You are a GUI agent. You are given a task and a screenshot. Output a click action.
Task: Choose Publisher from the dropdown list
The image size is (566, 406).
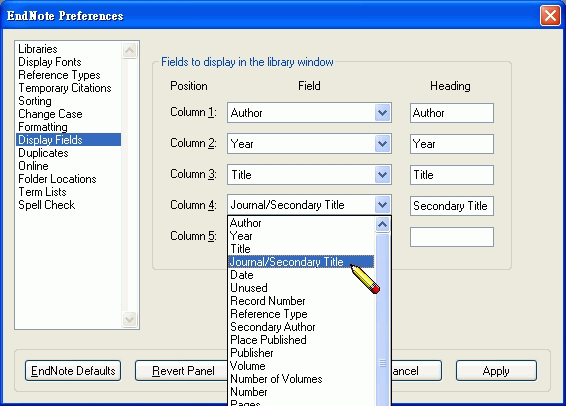click(x=302, y=353)
